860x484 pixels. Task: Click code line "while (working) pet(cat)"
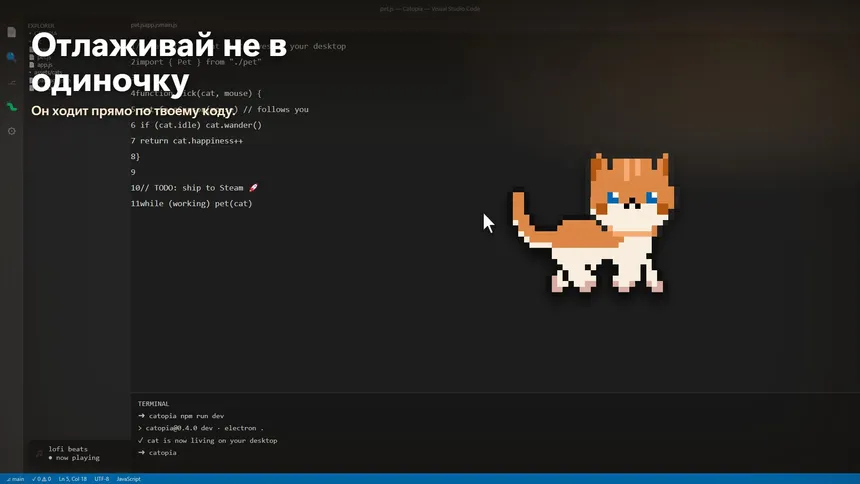(196, 204)
